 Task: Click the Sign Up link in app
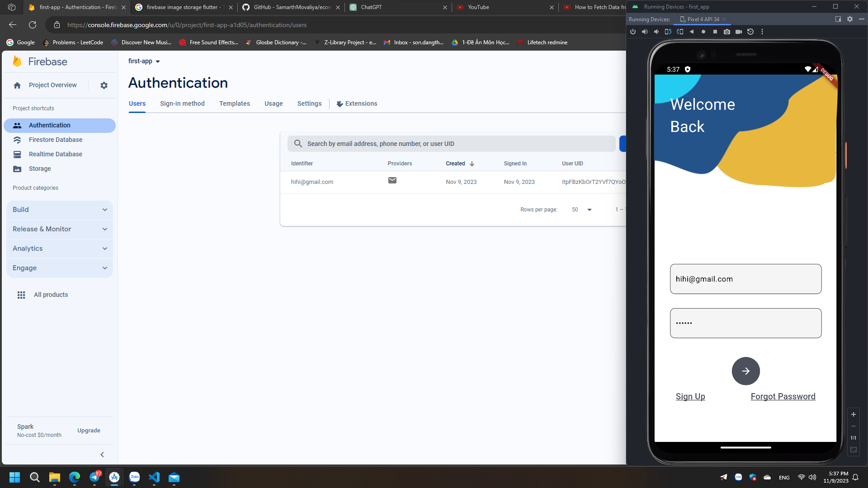(x=690, y=396)
